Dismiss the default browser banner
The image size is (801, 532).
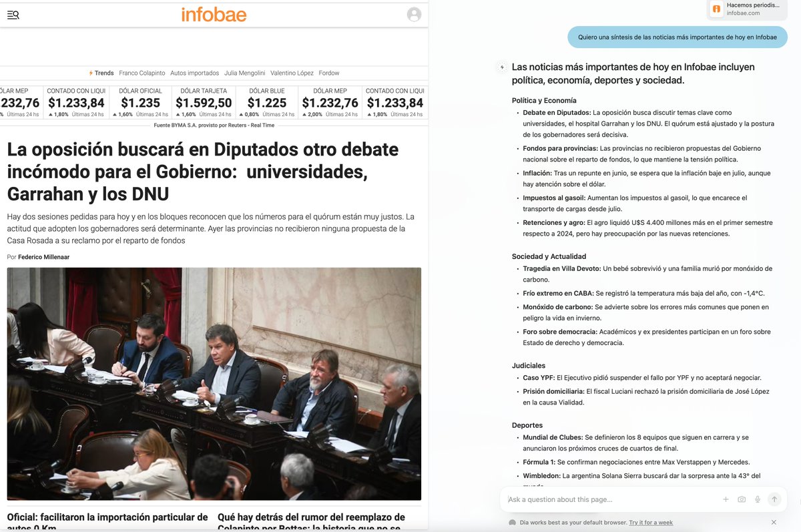[x=774, y=522]
